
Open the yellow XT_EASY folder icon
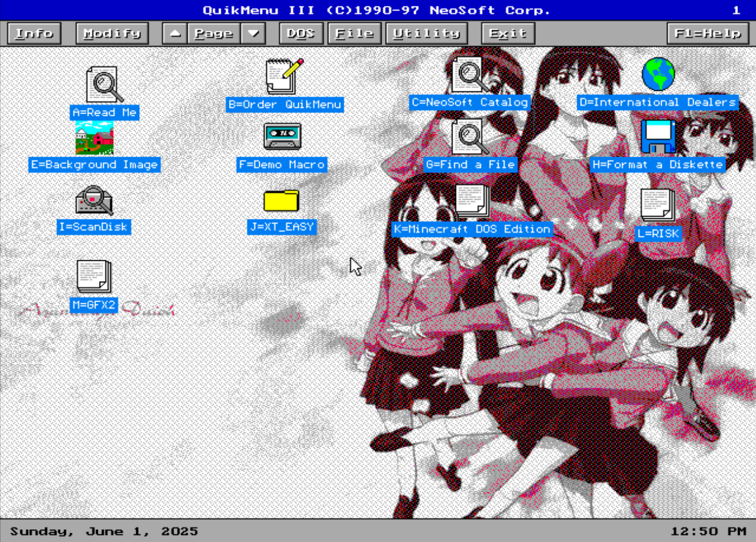point(281,201)
